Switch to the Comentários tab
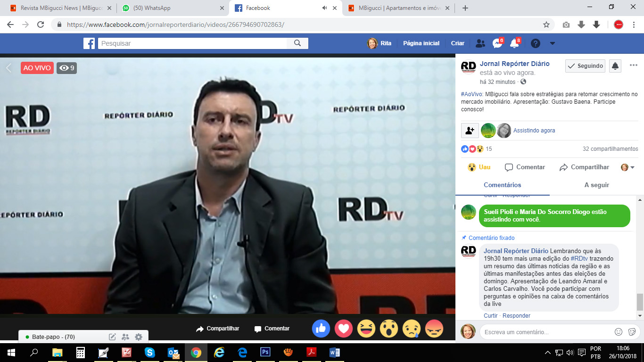644x362 pixels. coord(503,185)
